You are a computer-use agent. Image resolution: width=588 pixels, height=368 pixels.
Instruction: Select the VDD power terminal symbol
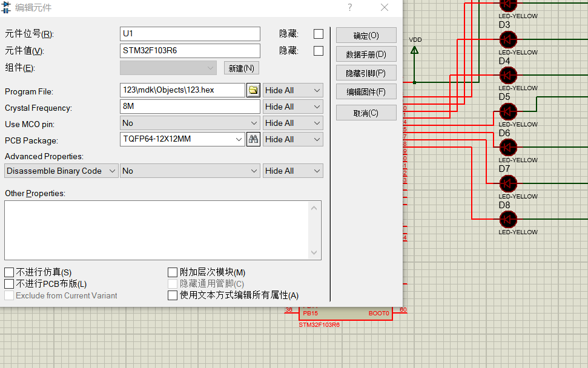point(414,51)
